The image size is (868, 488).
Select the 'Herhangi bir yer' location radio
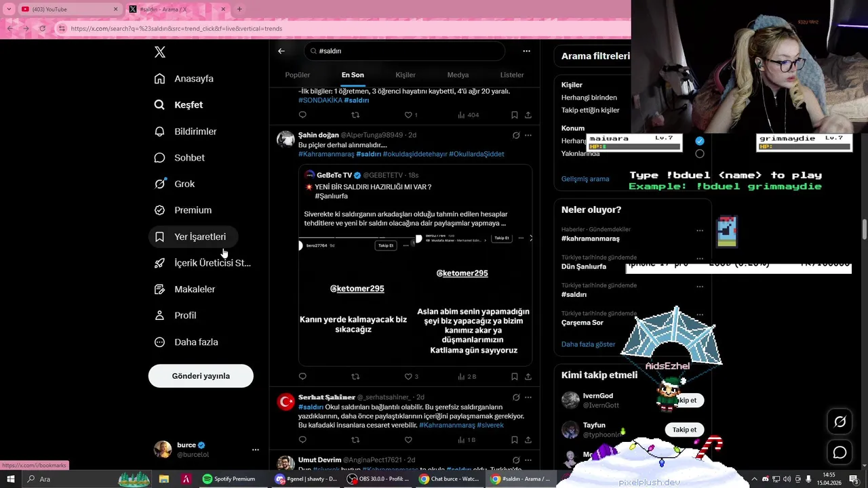(700, 141)
